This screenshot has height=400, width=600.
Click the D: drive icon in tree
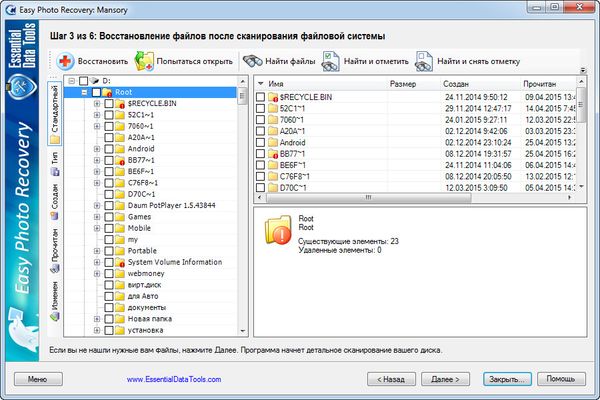[x=95, y=81]
